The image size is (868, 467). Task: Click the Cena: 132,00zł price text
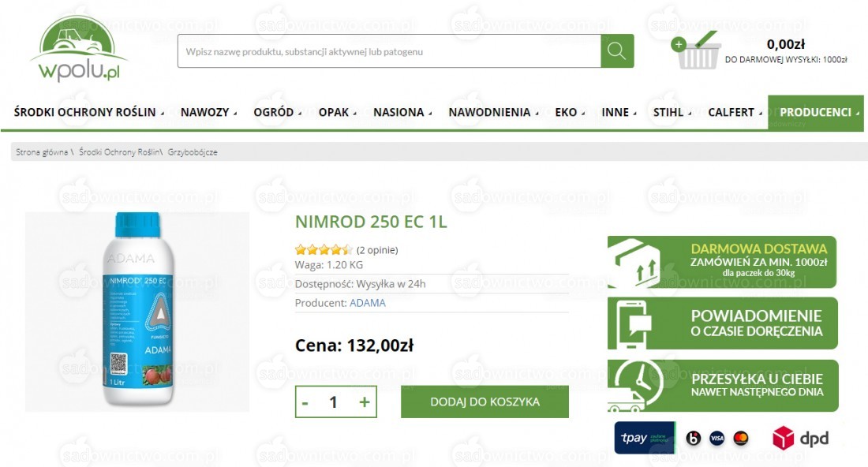coord(354,346)
